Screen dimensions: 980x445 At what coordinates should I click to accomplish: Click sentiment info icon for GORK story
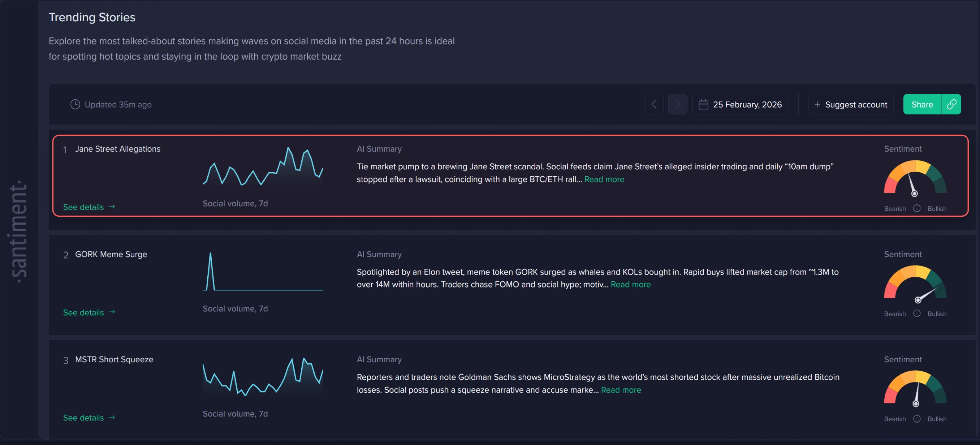click(917, 314)
